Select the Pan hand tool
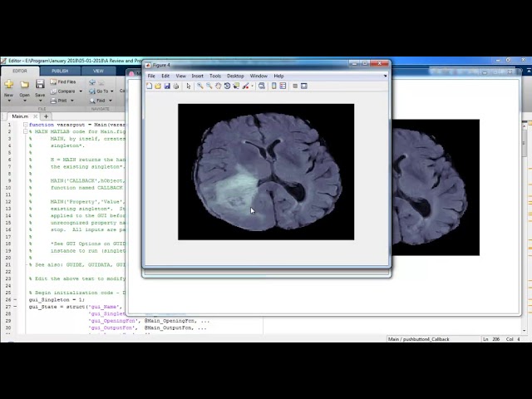This screenshot has width=532, height=399. 218,86
